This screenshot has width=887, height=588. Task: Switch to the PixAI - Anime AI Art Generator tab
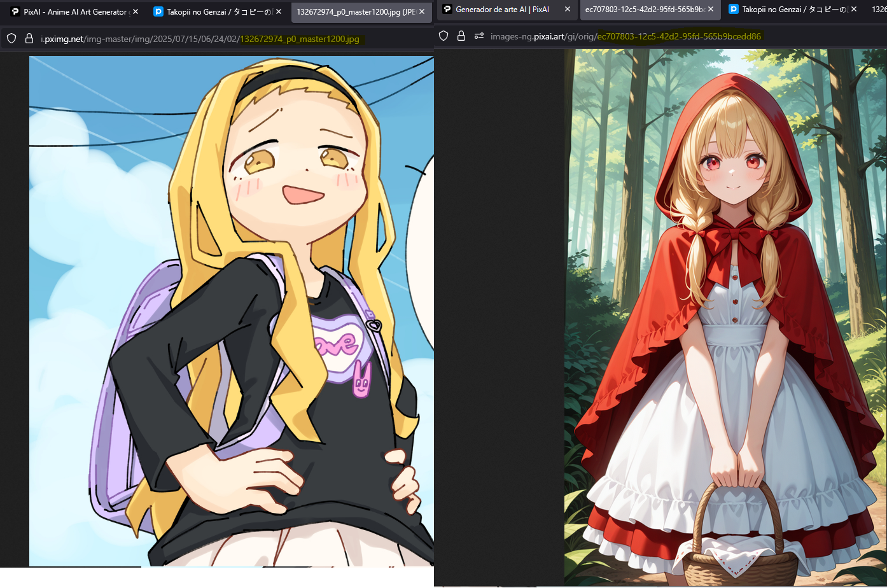pos(74,11)
